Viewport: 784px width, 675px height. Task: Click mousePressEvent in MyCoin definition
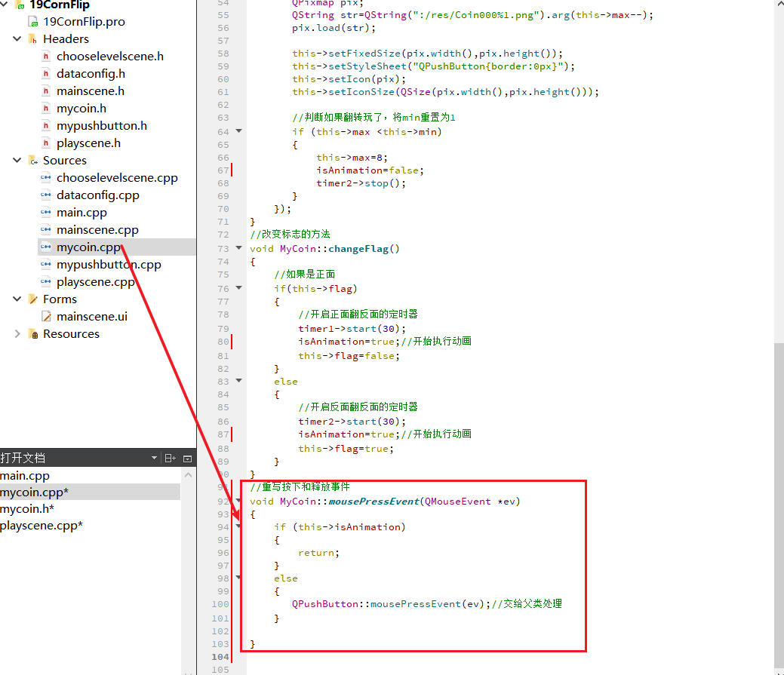(374, 501)
